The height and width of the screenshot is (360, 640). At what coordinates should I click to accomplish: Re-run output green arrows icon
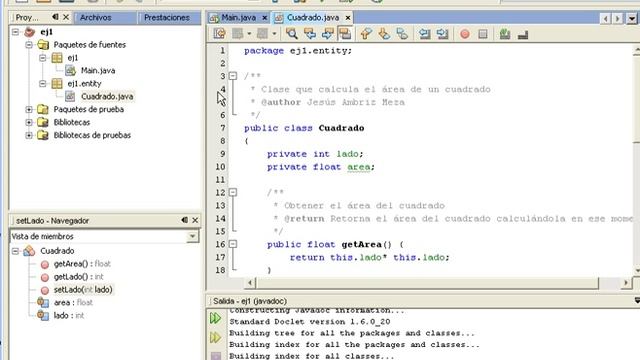point(216,318)
